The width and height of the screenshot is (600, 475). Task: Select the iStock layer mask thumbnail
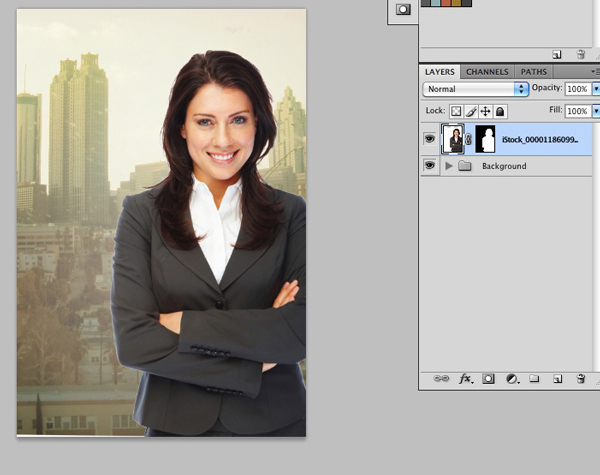click(485, 139)
